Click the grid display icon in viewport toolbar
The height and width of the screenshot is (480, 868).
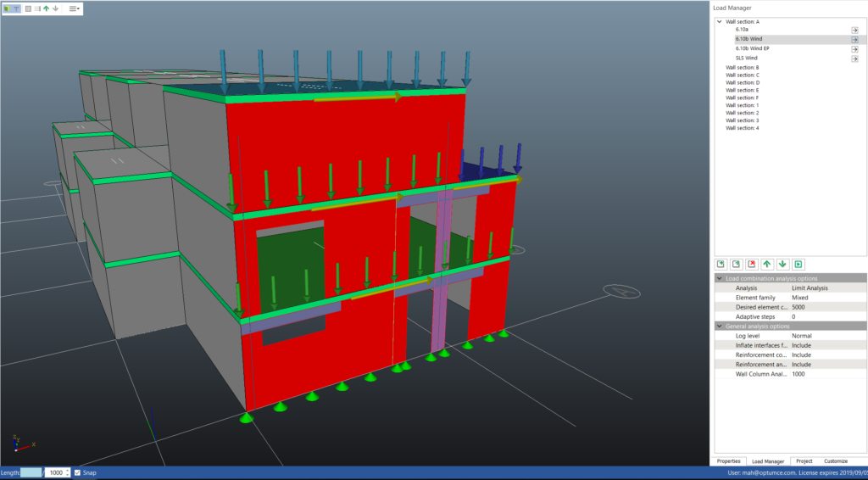(27, 8)
